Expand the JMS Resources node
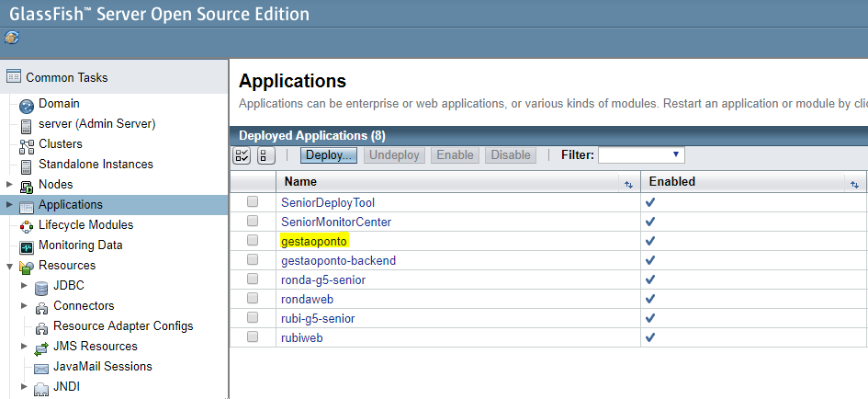868x399 pixels. click(x=25, y=347)
